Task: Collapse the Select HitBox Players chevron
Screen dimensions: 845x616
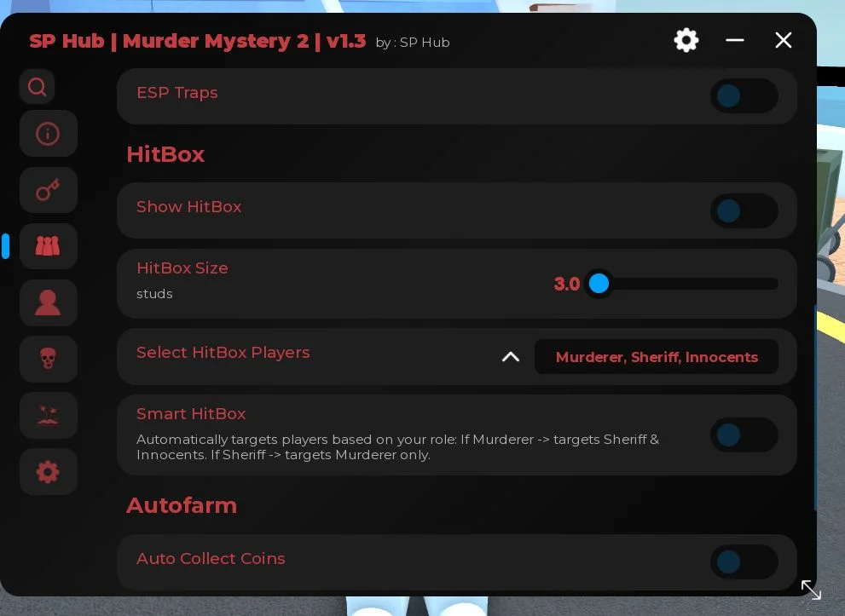Action: (x=511, y=356)
